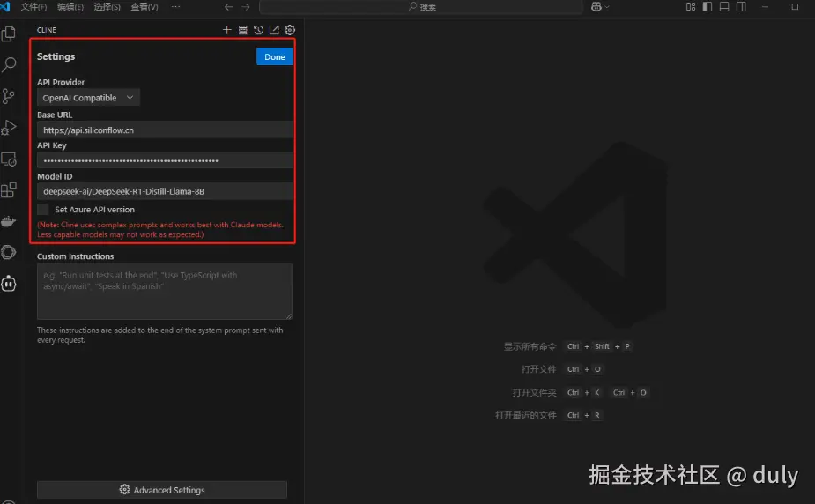
Task: Click the red Note about Claude models
Action: pos(160,230)
